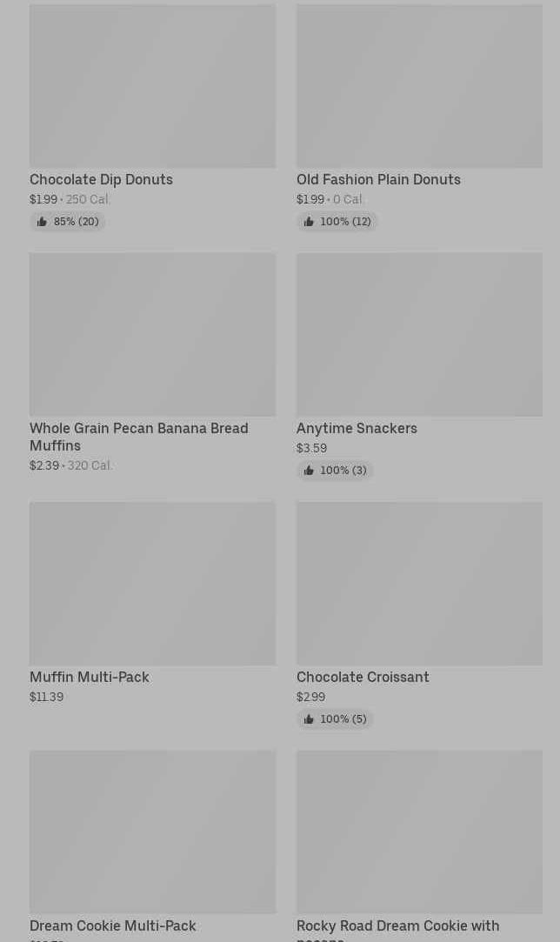The image size is (560, 942).
Task: Open the Old Fashion Plain Donuts photo
Action: click(x=419, y=86)
